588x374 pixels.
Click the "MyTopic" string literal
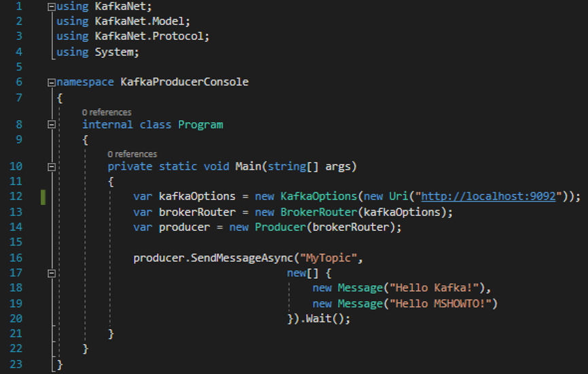coord(328,258)
